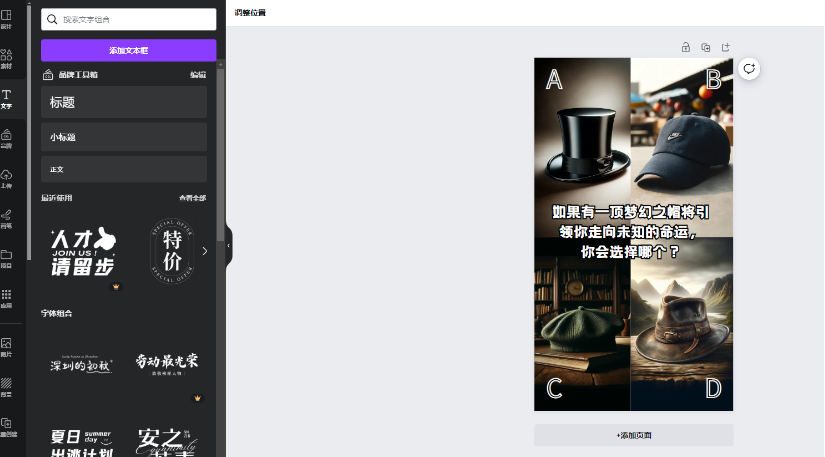Select the 安之 script font combination
Viewport: 825px width, 457px height.
(166, 442)
